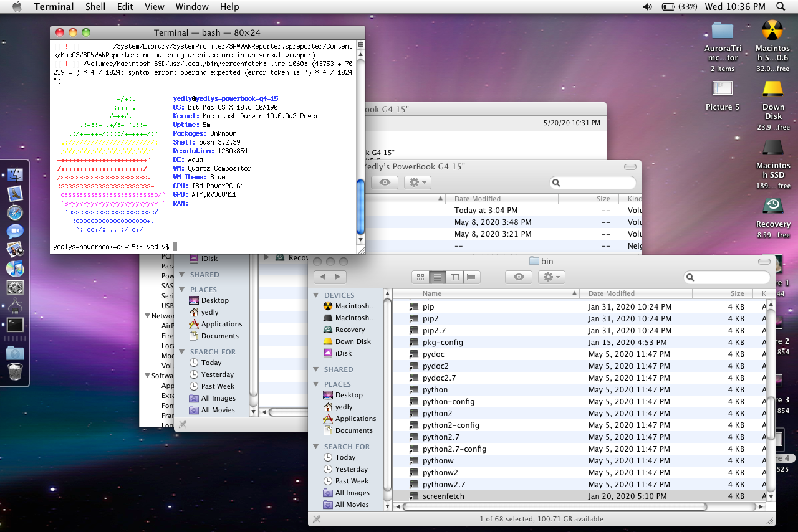
Task: Collapse Software tree in System Profiler
Action: point(147,376)
